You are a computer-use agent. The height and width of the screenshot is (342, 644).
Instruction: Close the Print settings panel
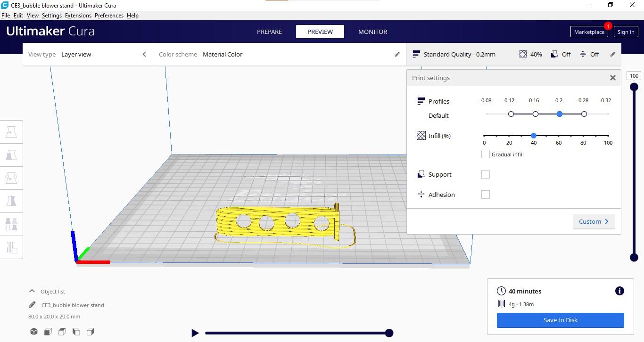tap(613, 78)
